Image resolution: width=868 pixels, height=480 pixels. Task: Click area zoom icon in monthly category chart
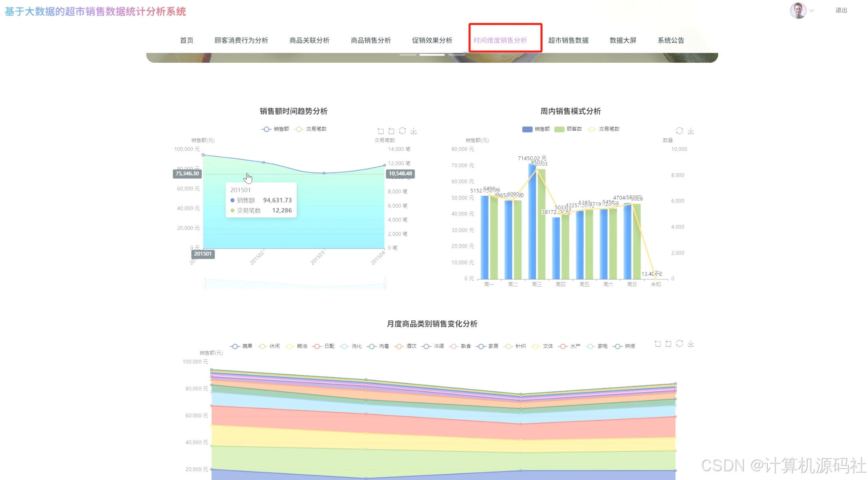point(657,344)
